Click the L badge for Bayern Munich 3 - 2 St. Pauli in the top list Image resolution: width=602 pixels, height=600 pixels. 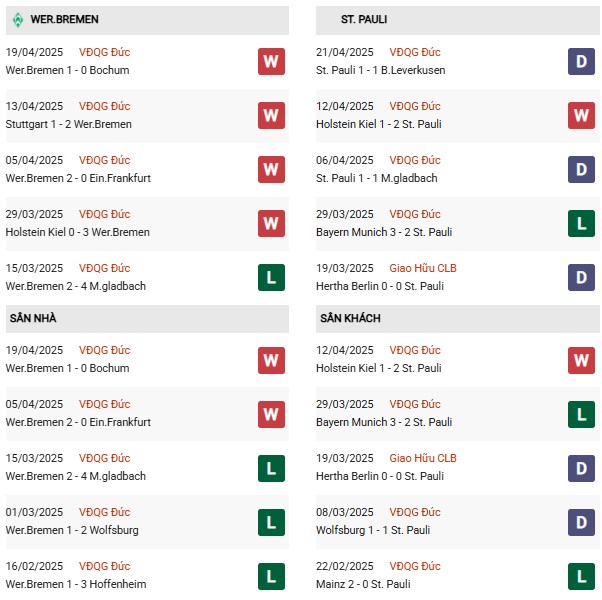[581, 223]
